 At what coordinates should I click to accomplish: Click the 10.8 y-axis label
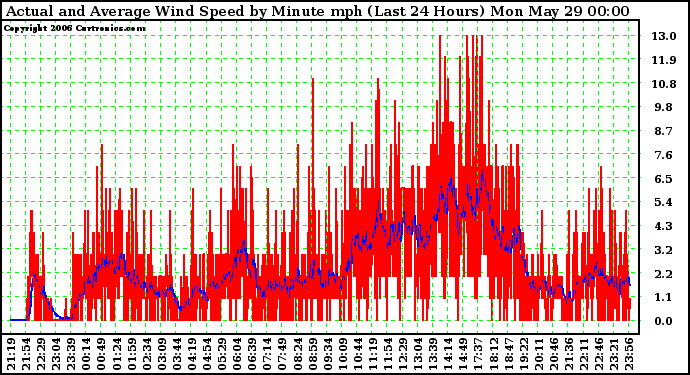coord(664,84)
